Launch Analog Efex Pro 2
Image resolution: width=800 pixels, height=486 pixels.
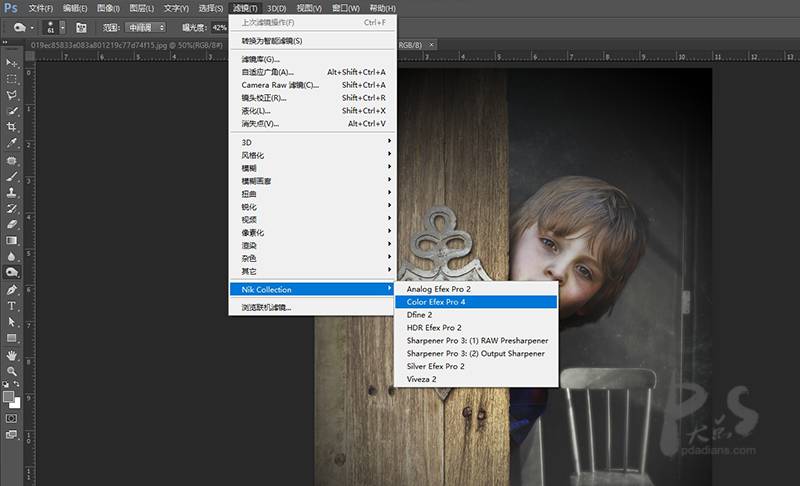coord(476,289)
